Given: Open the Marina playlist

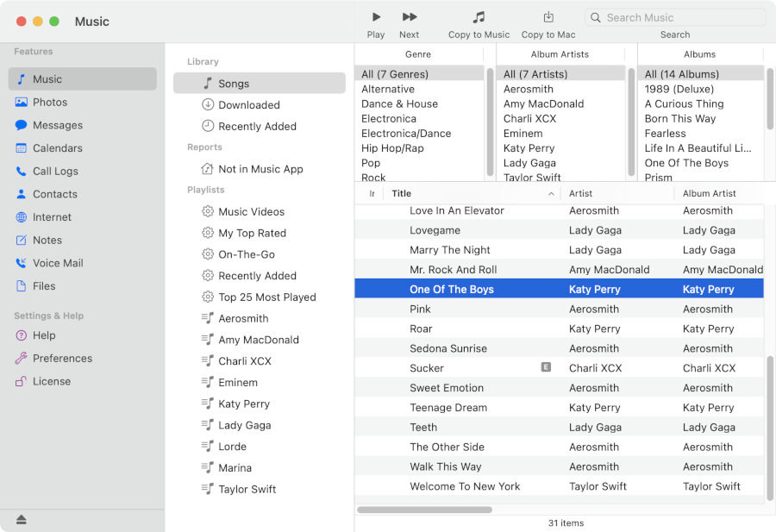Looking at the screenshot, I should [260, 467].
